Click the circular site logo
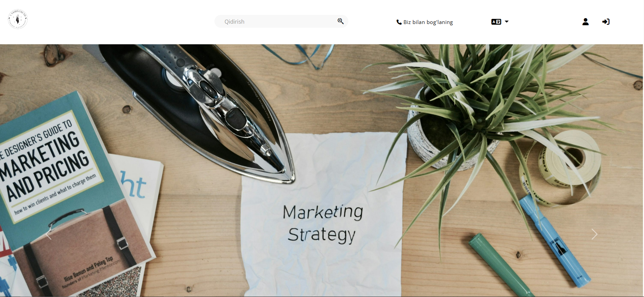The height and width of the screenshot is (297, 644). coord(18,19)
